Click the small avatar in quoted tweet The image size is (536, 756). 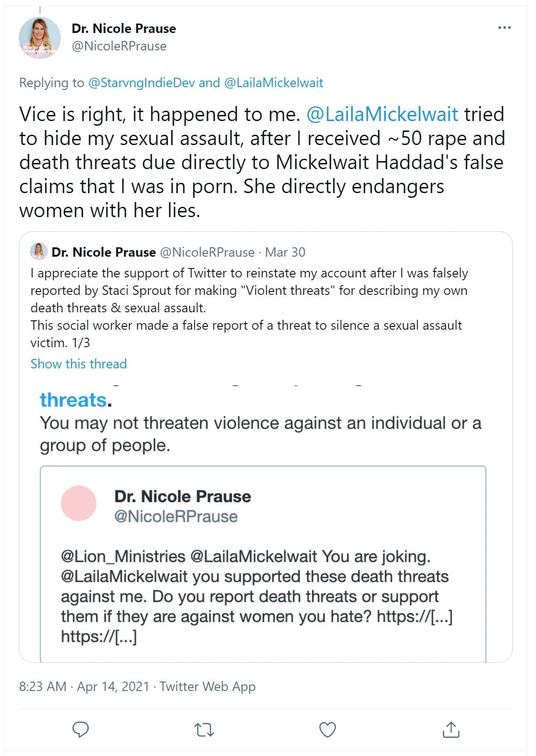coord(39,252)
